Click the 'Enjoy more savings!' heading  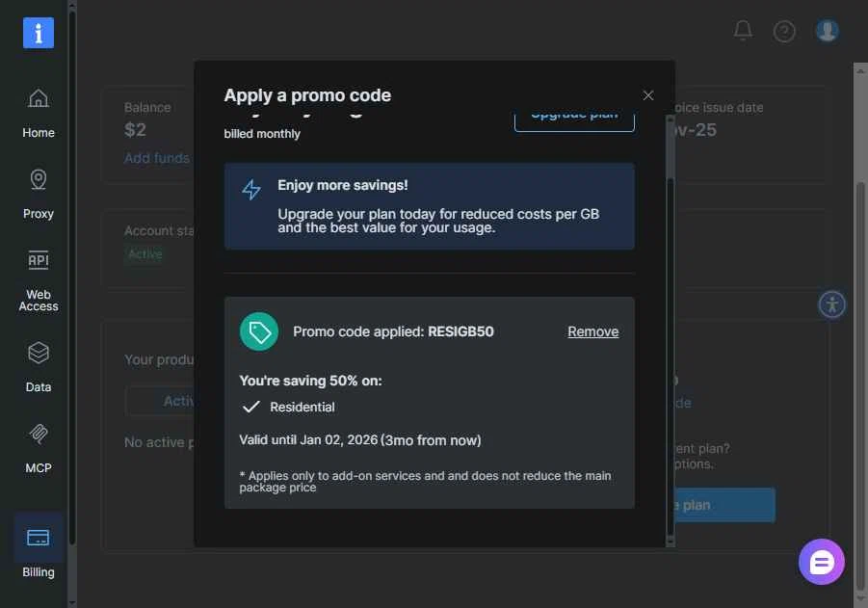(343, 186)
